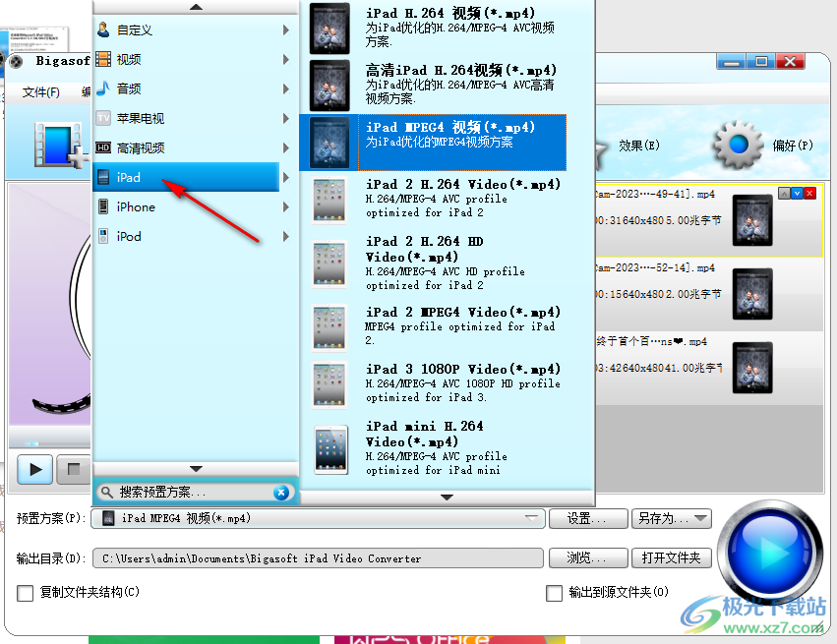Image resolution: width=837 pixels, height=644 pixels.
Task: Click the 搜索预置方案 search field
Action: 194,492
